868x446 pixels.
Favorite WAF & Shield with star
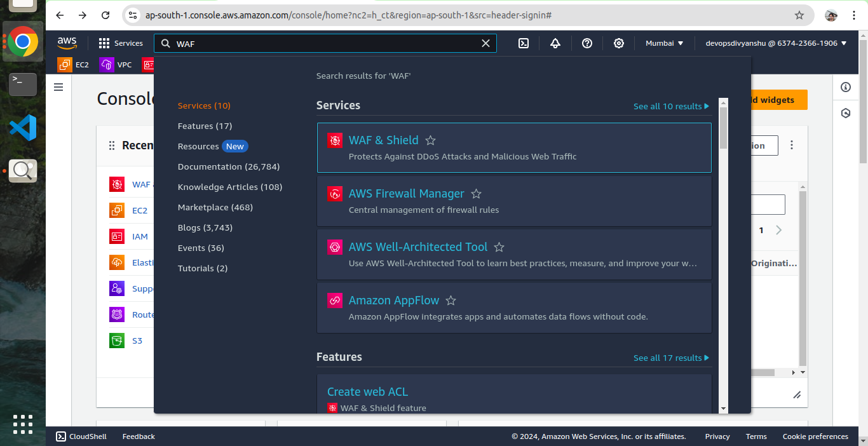(430, 140)
